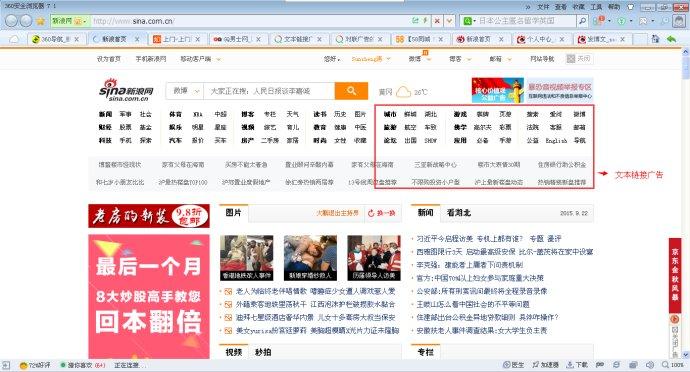Close the 发博文 tab
The image size is (690, 372).
pos(623,39)
